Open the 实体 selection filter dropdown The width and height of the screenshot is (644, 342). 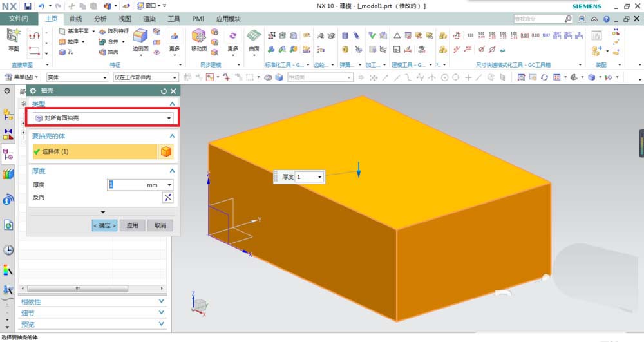click(77, 77)
